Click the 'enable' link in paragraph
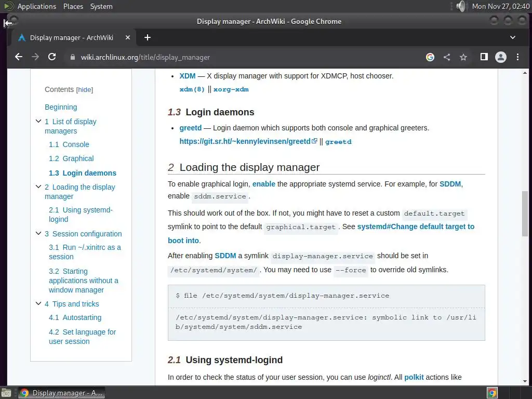532x399 pixels. click(x=263, y=184)
